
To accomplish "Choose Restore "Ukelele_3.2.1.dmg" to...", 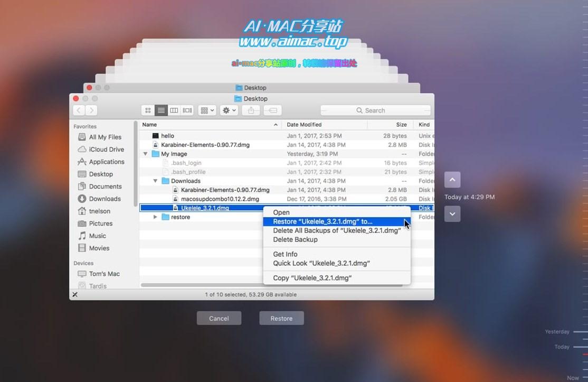I will pyautogui.click(x=337, y=221).
